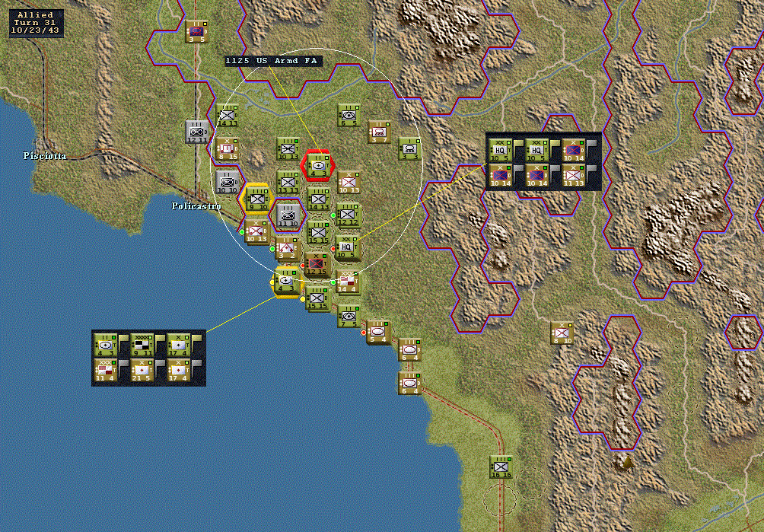Click the green unit 3-3

pos(409,148)
